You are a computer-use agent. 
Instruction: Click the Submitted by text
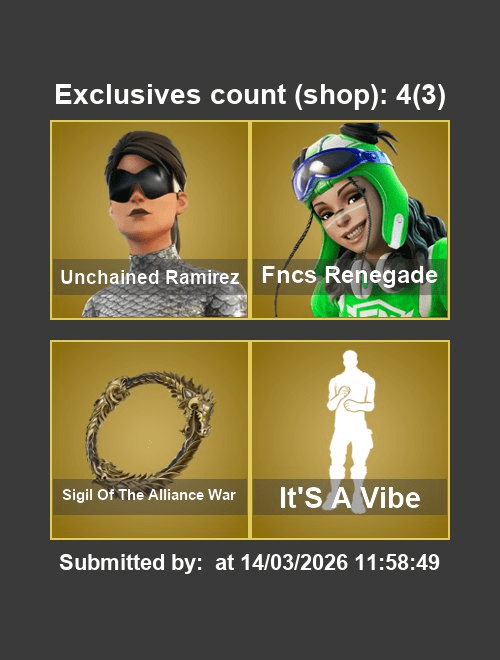131,562
